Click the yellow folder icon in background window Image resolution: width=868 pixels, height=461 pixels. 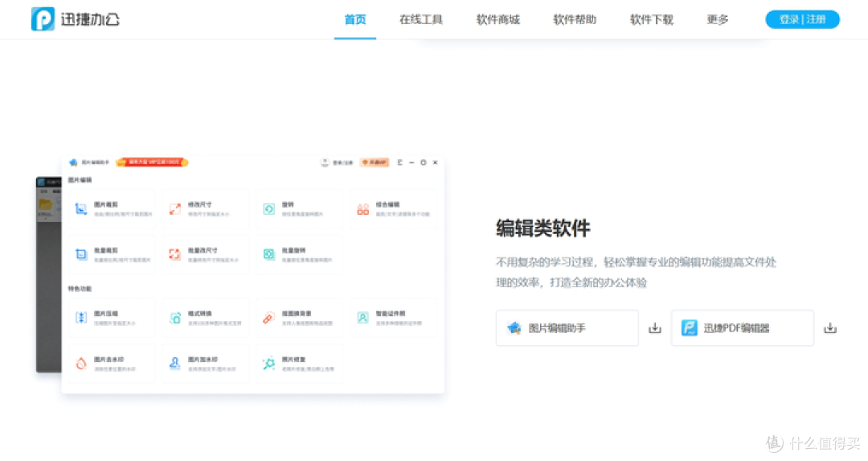45,204
